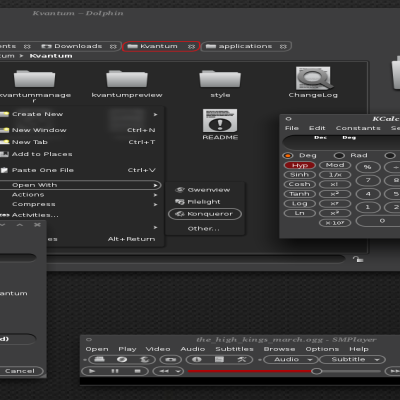Screen dimensions: 400x400
Task: Click the Konqueror icon in Open With submenu
Action: [180, 214]
